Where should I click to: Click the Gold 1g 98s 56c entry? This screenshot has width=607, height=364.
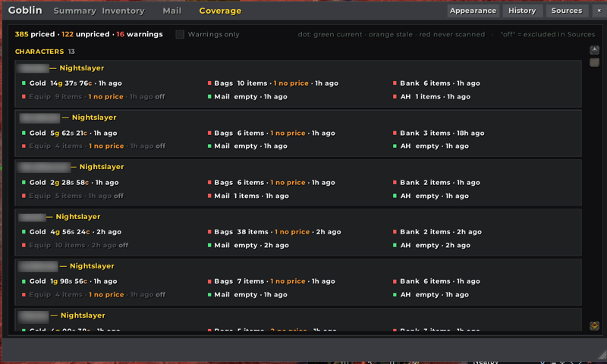[69, 281]
